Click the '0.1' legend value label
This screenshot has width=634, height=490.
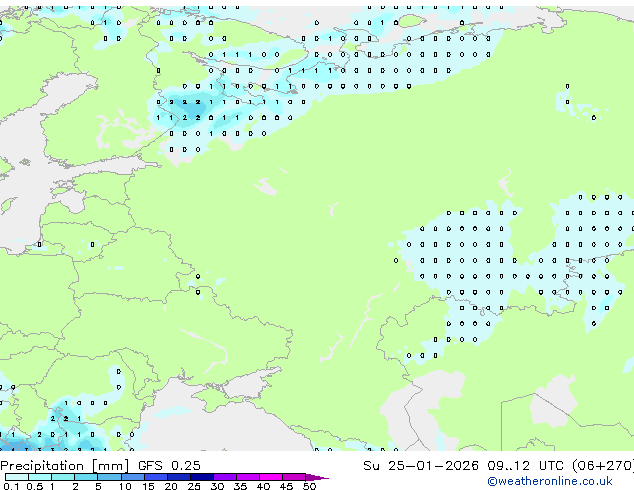tap(11, 486)
